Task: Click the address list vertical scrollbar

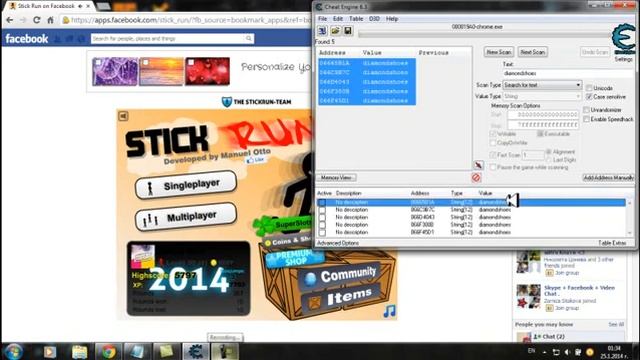Action: click(629, 218)
